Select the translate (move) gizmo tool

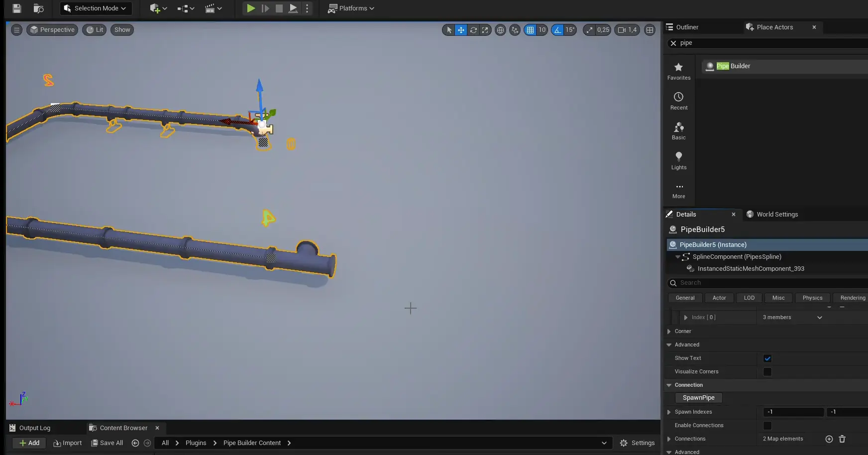pos(461,30)
